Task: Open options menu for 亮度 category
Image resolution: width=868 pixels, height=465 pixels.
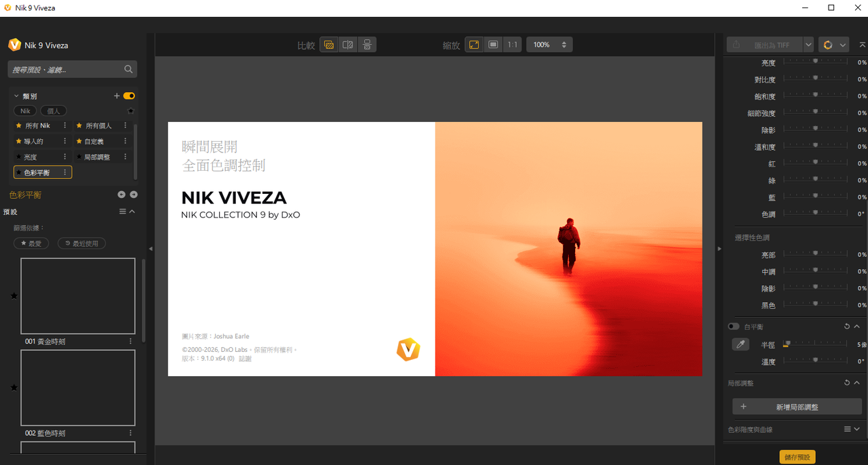Action: click(65, 157)
